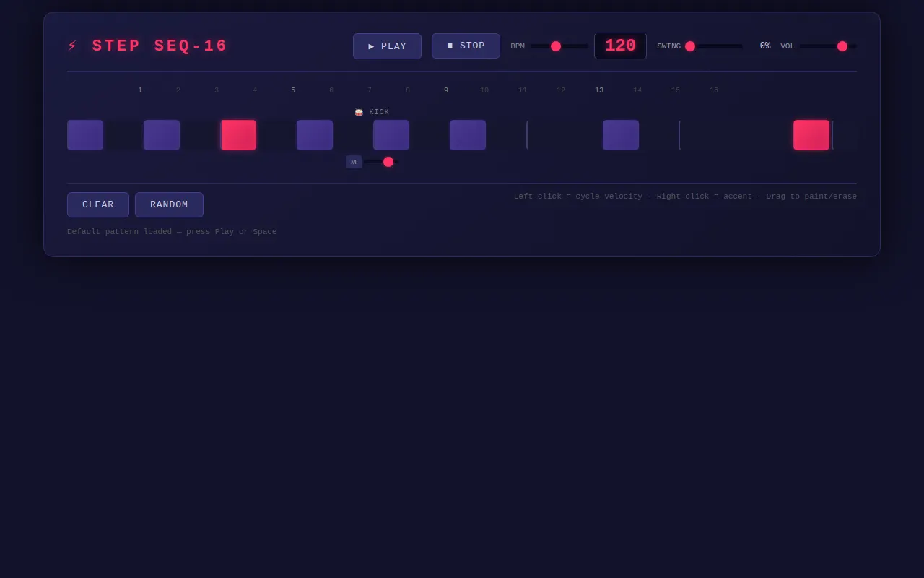Click the lightning bolt logo icon
924x578 pixels.
72,46
